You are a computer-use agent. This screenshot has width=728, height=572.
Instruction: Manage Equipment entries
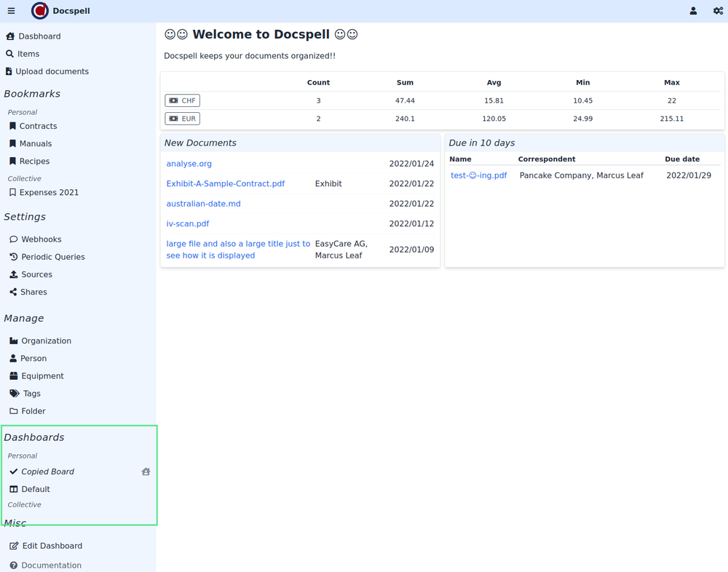pyautogui.click(x=42, y=376)
